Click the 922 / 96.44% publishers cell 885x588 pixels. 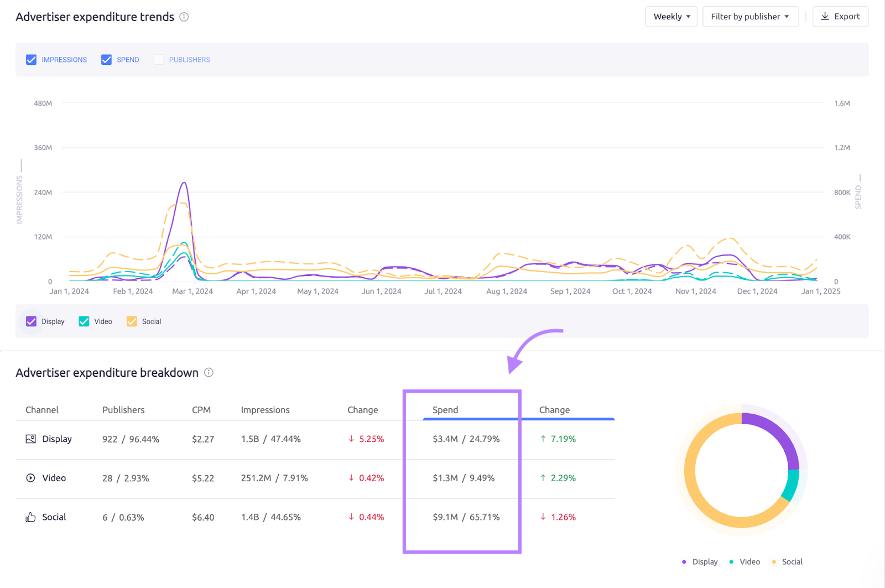point(131,439)
